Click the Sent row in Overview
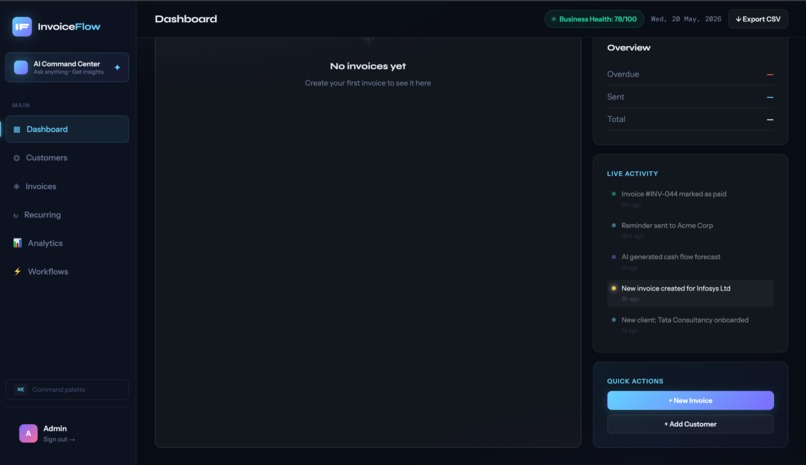Image resolution: width=806 pixels, height=465 pixels. [x=690, y=97]
